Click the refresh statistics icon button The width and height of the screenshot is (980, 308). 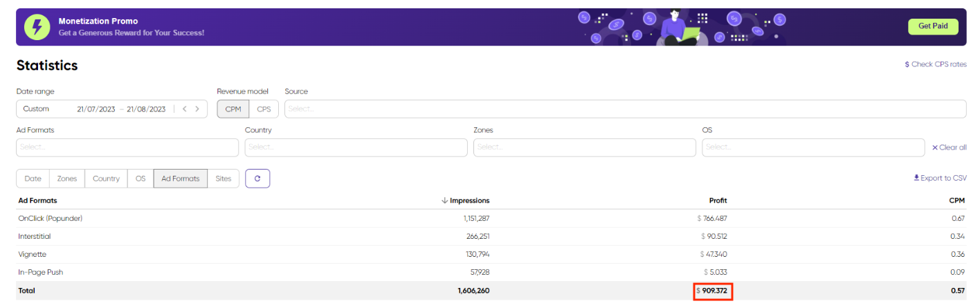pyautogui.click(x=257, y=179)
